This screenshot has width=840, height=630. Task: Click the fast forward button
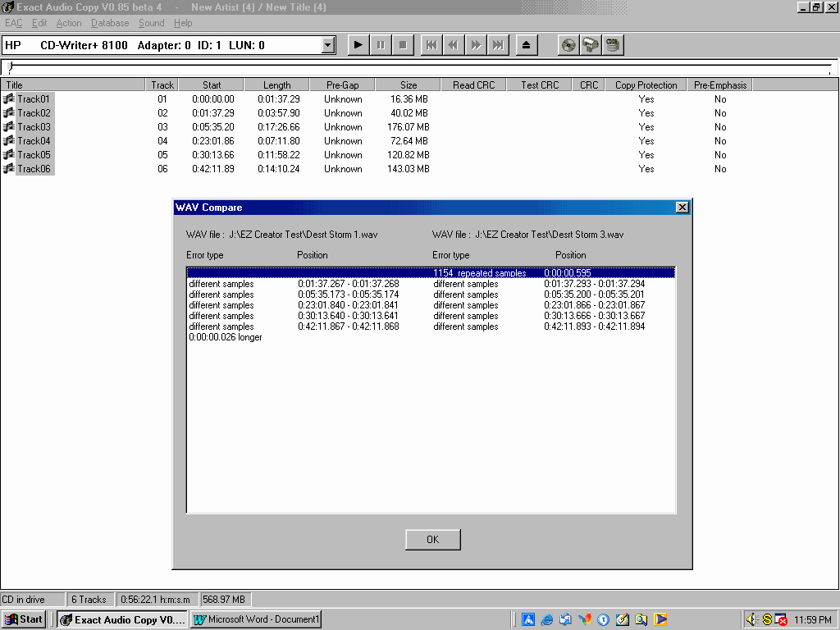(476, 45)
